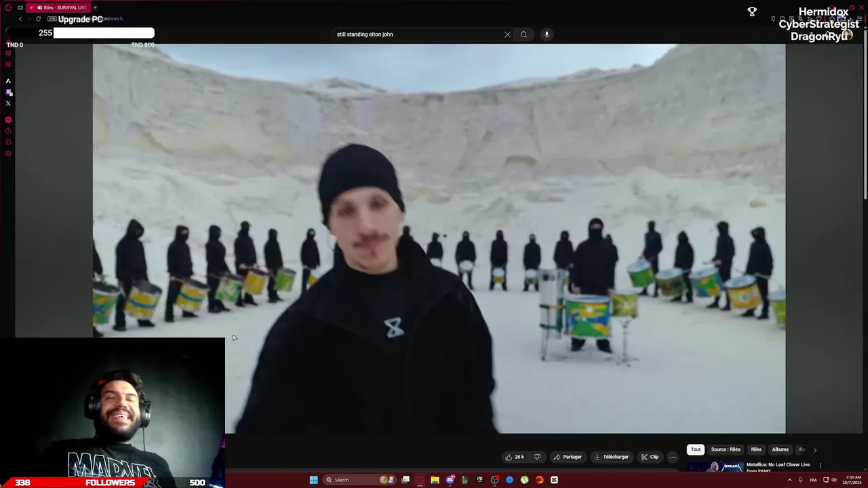Reload the page with refresh icon

coord(38,19)
